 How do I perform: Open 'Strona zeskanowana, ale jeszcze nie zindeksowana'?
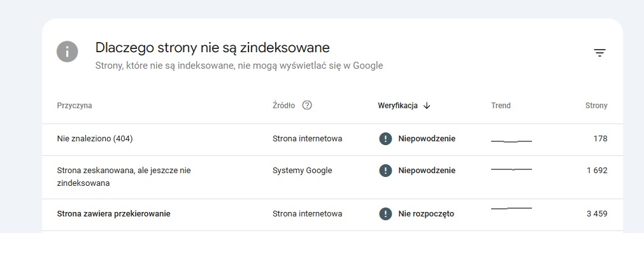point(333,177)
